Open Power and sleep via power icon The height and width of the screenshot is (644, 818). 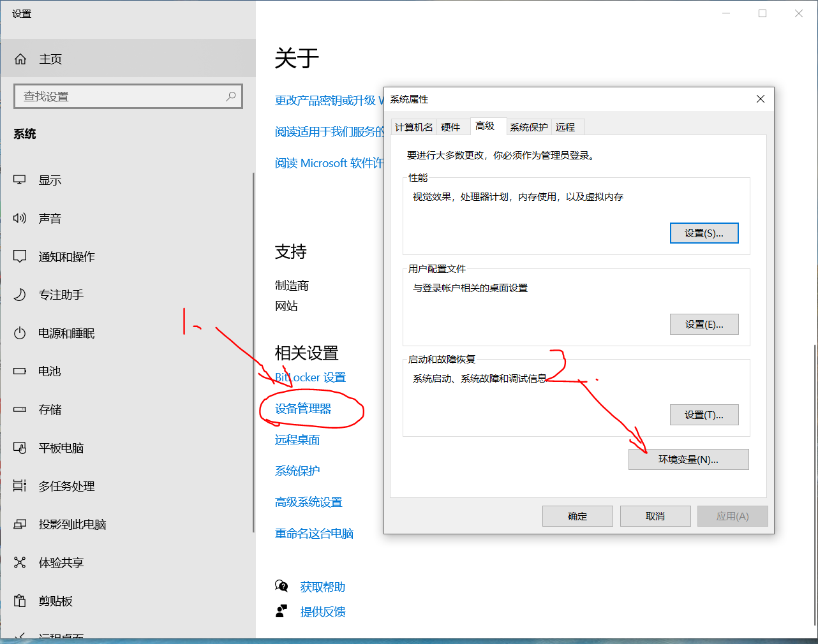click(20, 333)
